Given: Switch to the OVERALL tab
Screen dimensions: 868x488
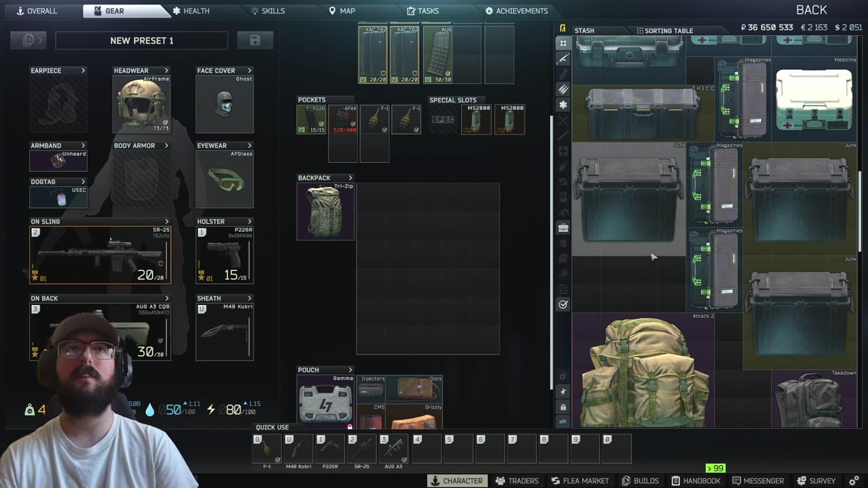Looking at the screenshot, I should coord(37,11).
